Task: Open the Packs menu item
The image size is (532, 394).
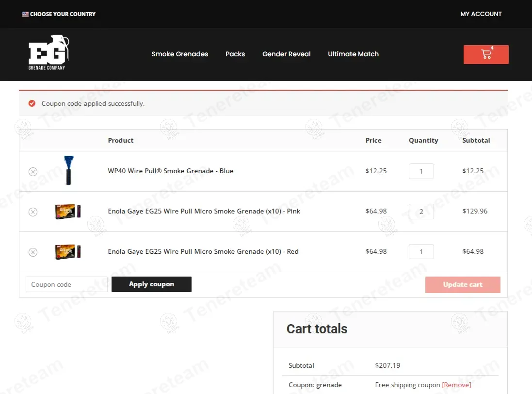Action: point(235,54)
